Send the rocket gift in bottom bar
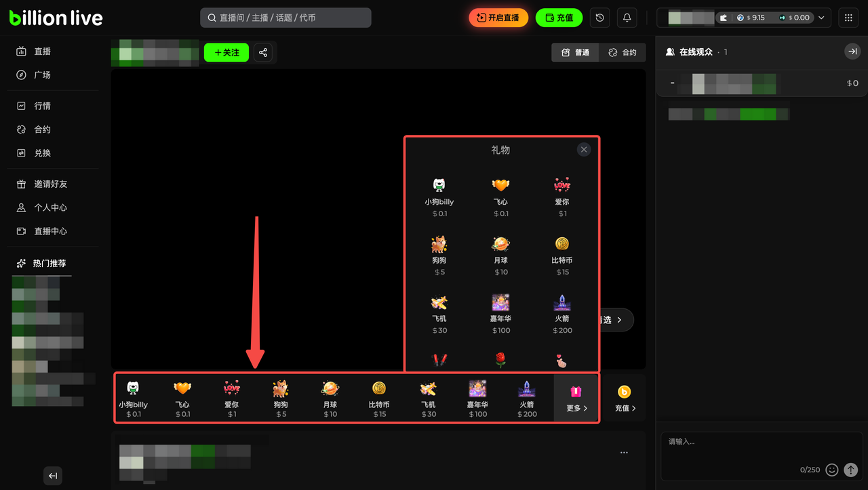 pos(527,398)
